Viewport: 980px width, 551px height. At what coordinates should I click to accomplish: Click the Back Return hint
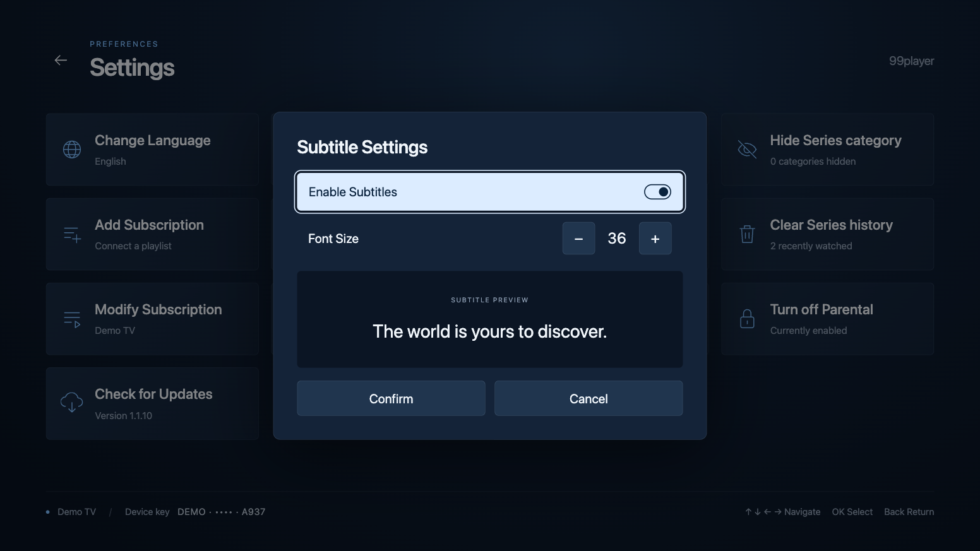(x=909, y=512)
